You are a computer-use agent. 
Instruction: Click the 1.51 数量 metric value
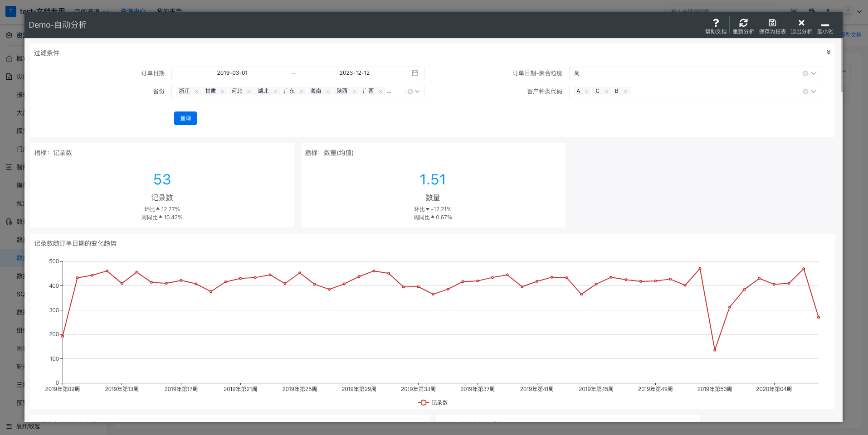point(433,179)
